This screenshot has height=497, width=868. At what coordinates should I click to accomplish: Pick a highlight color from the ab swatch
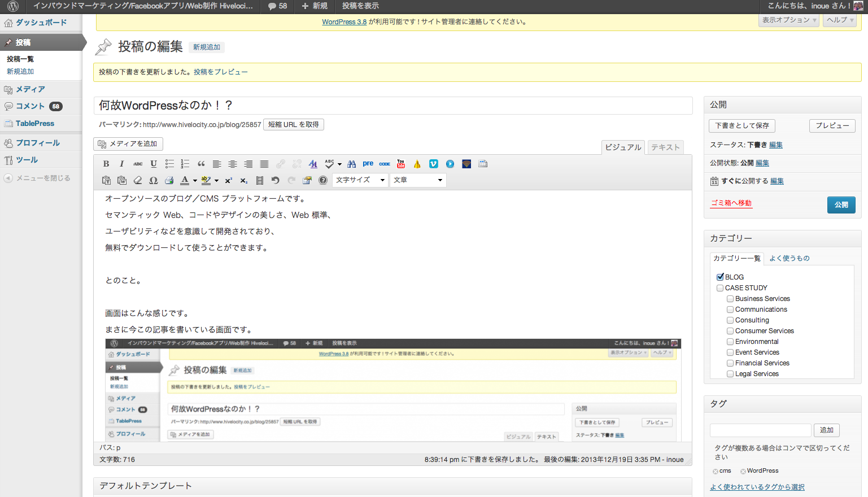(207, 180)
